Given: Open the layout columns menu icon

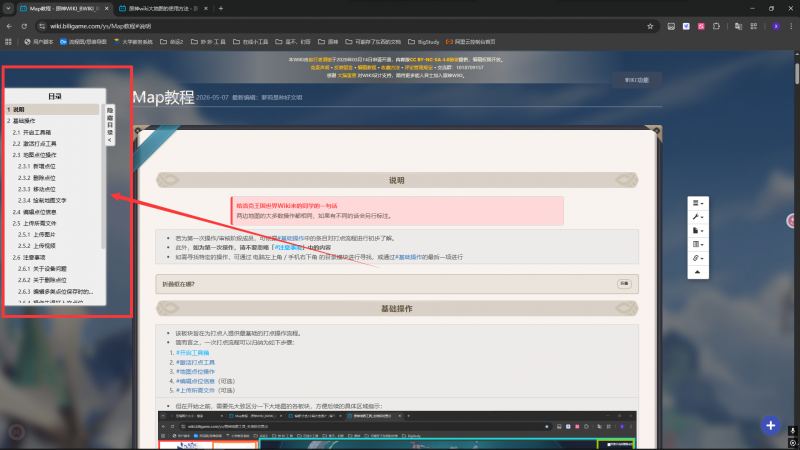Looking at the screenshot, I should point(697,244).
